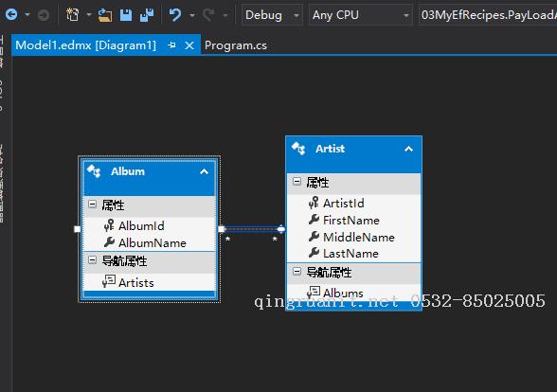The width and height of the screenshot is (557, 392).
Task: Click the Redo arrow icon
Action: tap(208, 15)
